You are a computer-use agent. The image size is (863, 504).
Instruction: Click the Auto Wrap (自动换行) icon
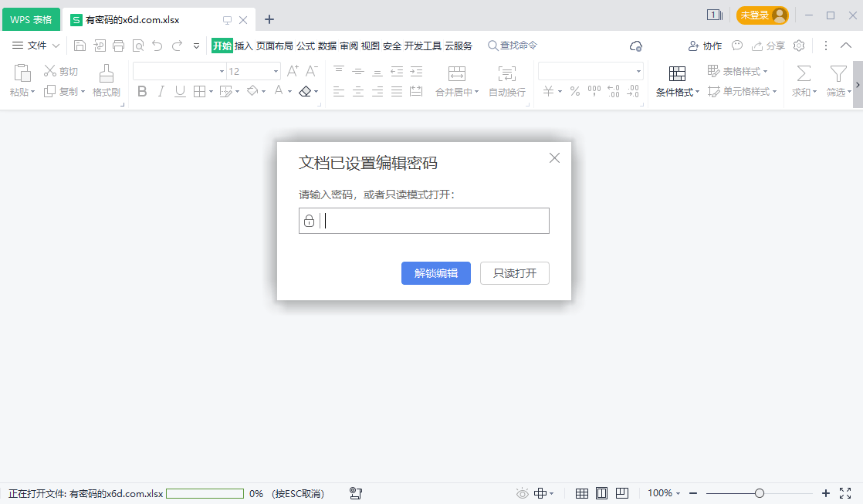click(507, 73)
